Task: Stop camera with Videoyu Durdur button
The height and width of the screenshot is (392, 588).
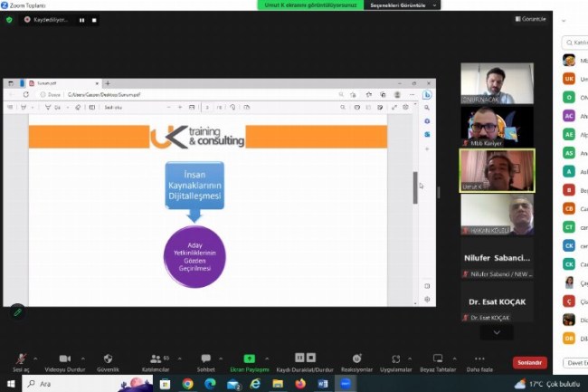Action: [x=64, y=359]
